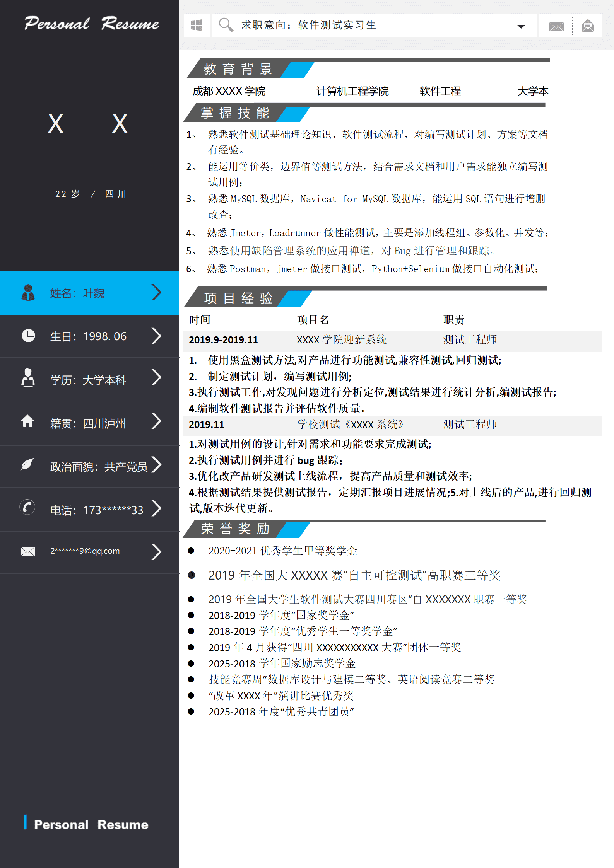
Task: Expand the chevron on 姓名 row
Action: [x=156, y=292]
